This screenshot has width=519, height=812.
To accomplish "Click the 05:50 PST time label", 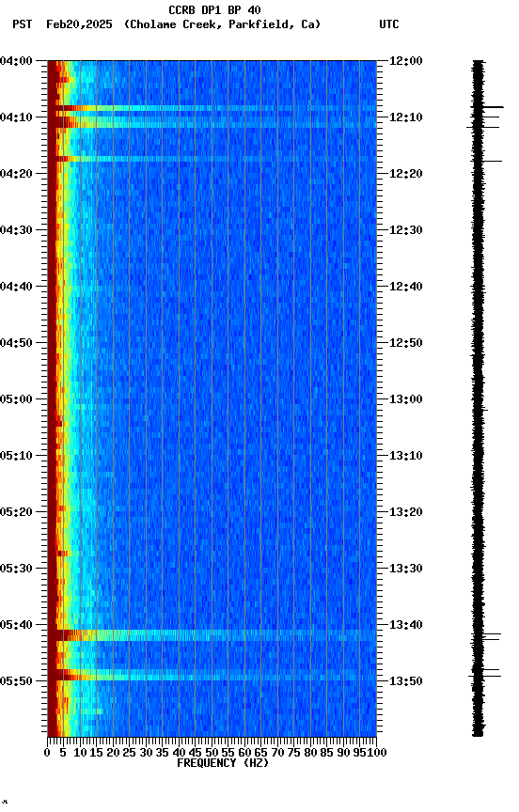I will tap(16, 681).
